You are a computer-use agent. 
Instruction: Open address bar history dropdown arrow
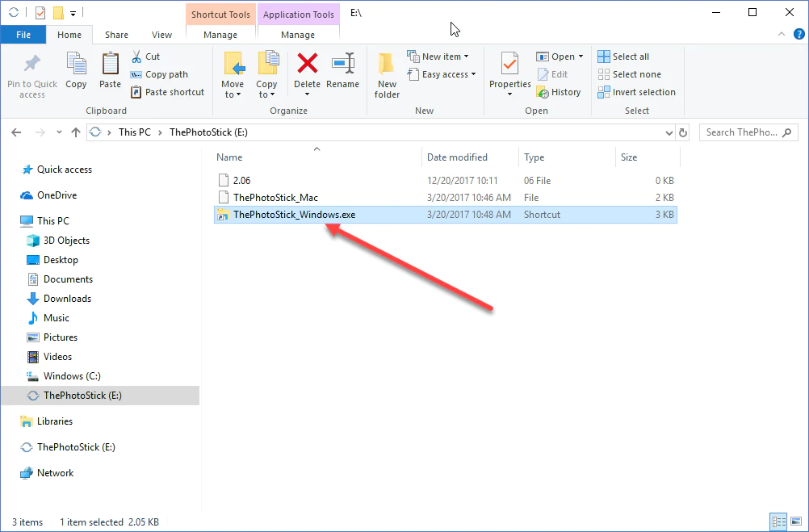click(669, 132)
